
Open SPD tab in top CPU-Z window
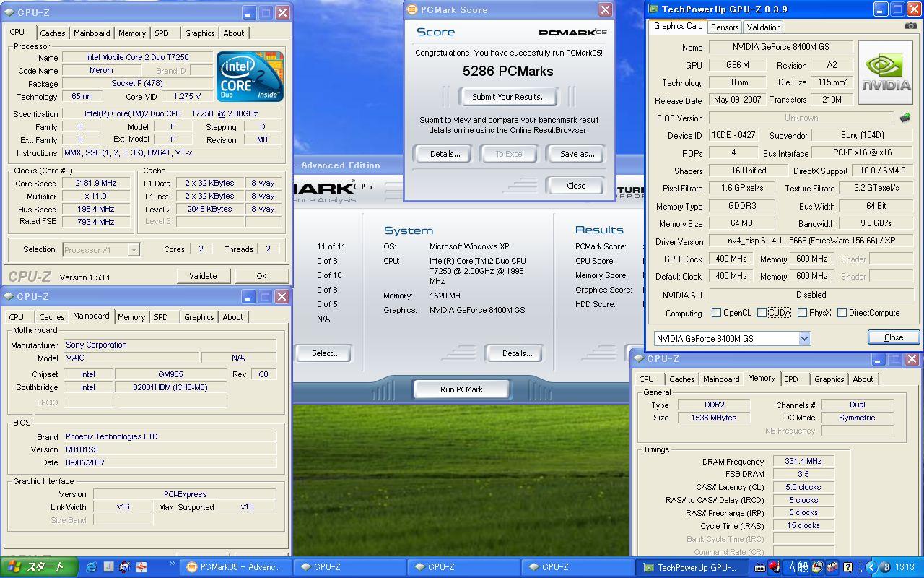pos(162,33)
